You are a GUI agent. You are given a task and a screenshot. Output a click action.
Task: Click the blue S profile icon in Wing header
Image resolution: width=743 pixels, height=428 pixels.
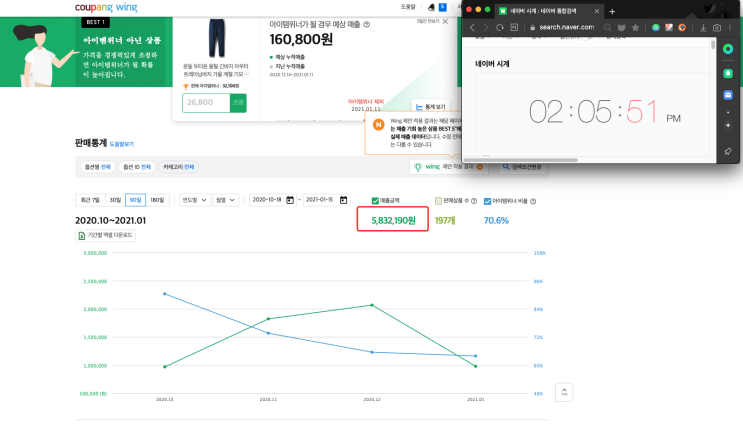coord(443,7)
